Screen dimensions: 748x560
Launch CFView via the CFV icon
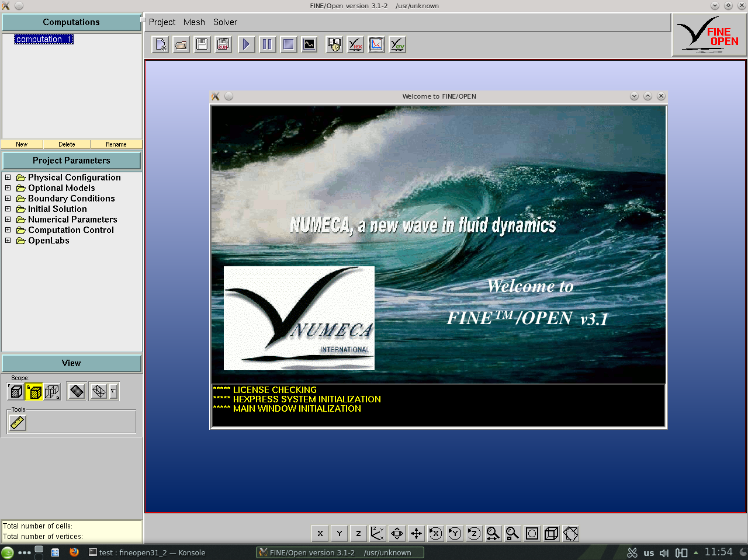(397, 44)
